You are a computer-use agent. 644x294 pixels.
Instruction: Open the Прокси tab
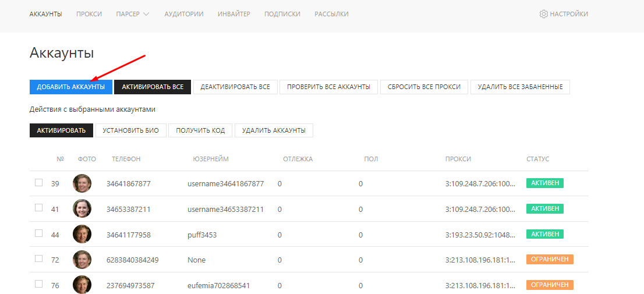(x=89, y=14)
